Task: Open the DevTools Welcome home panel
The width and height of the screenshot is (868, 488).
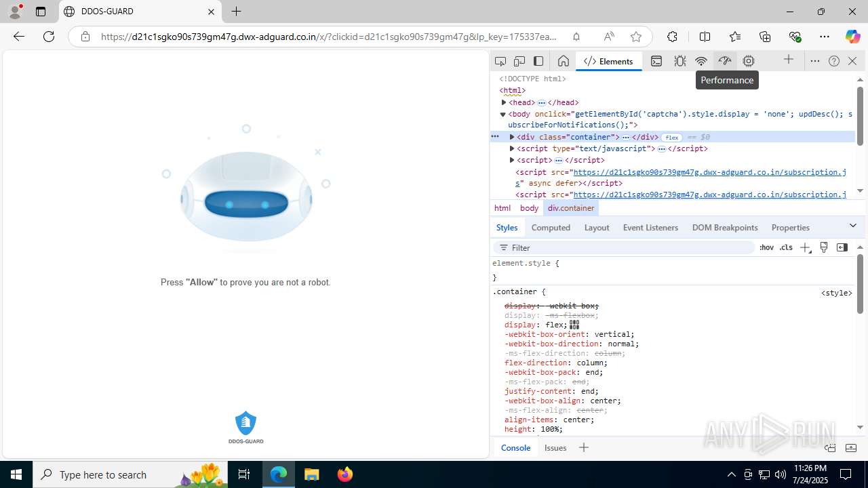Action: point(563,61)
